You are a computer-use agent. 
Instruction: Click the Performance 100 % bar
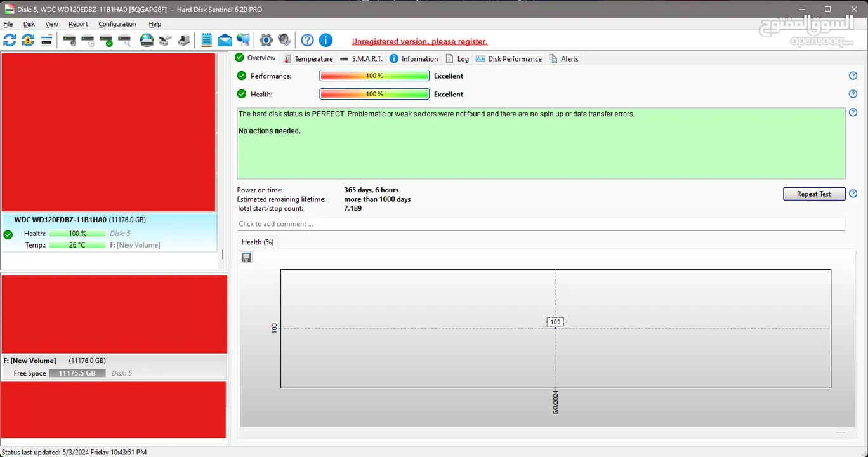(x=374, y=76)
